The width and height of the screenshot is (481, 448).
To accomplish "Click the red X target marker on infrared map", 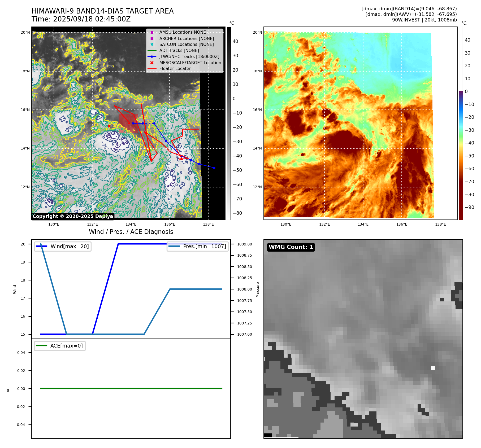I will pyautogui.click(x=109, y=126).
